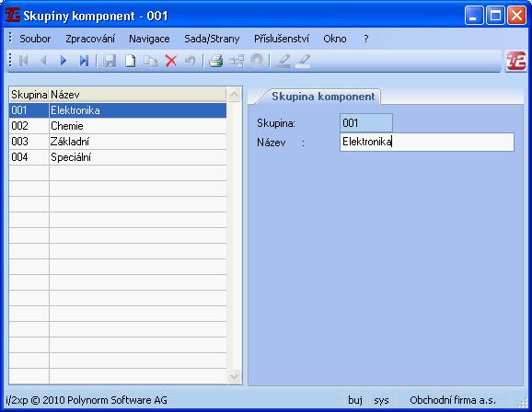Screen dimensions: 532x412
Task: Select the Skupina komponent tab
Action: pyautogui.click(x=323, y=97)
